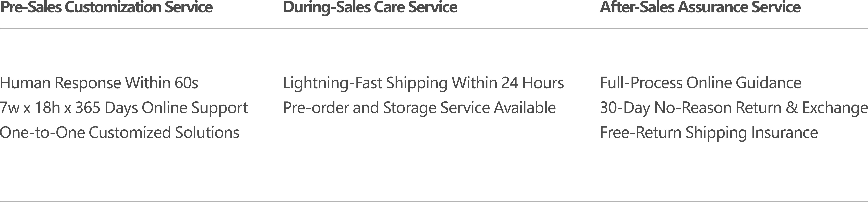This screenshot has width=868, height=202.
Task: Click Pre-order and Storage Service Available
Action: point(419,108)
